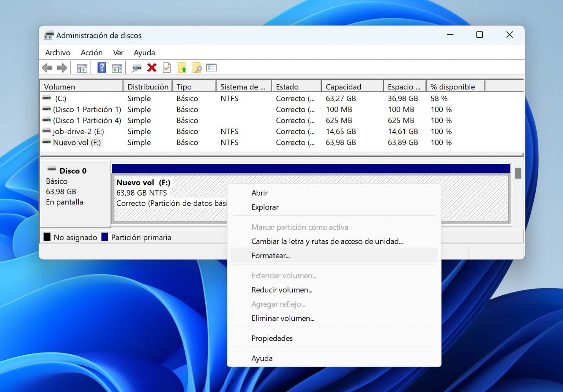
Task: Click the Partición primaria color legend swatch
Action: pyautogui.click(x=105, y=237)
